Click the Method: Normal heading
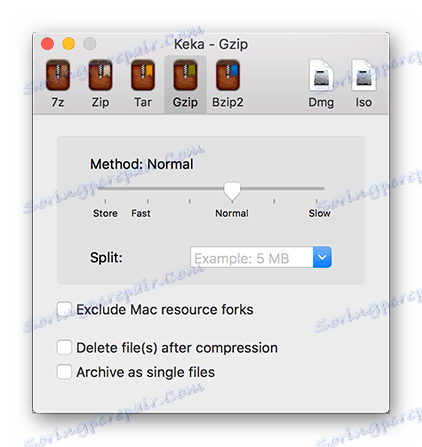Image resolution: width=422 pixels, height=447 pixels. pos(142,164)
